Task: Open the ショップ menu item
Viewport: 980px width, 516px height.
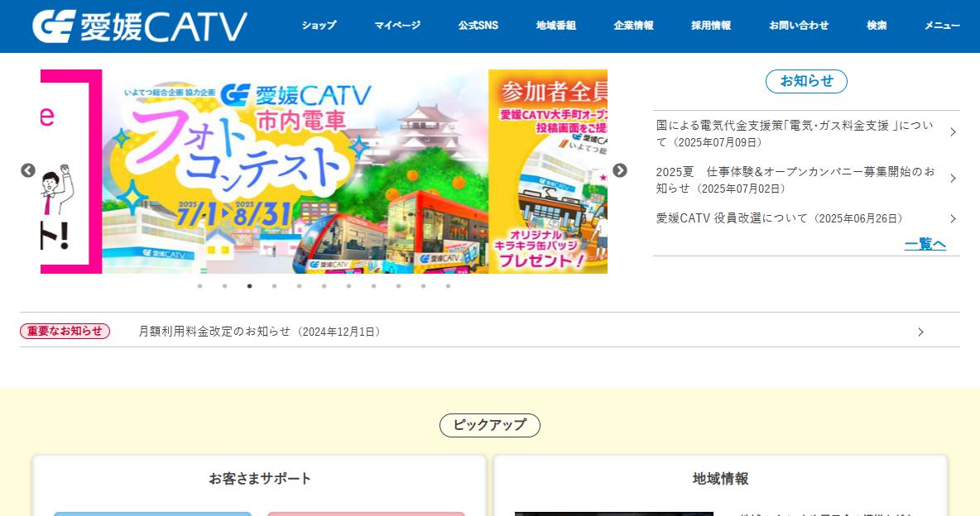Action: [319, 26]
